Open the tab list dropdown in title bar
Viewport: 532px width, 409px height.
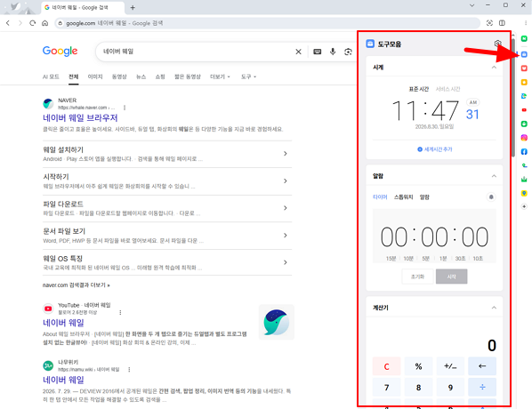coord(472,5)
